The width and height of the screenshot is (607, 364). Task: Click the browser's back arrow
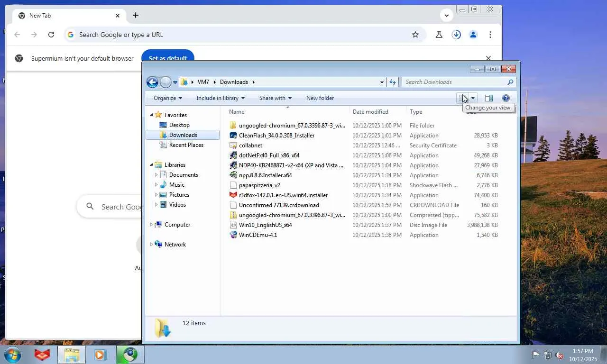[17, 35]
